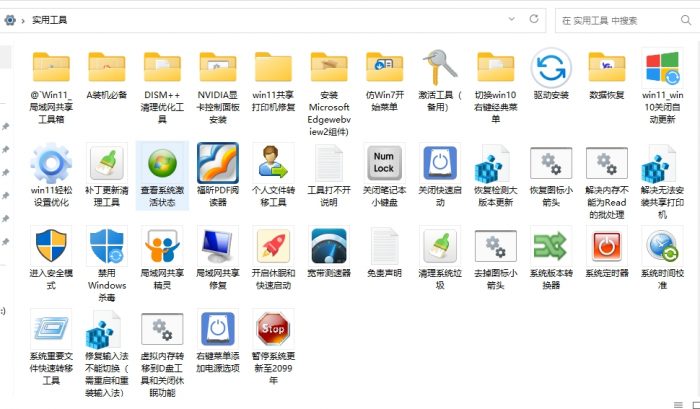The width and height of the screenshot is (700, 409).
Task: Select 查看系统激活状态 icon
Action: point(162,163)
